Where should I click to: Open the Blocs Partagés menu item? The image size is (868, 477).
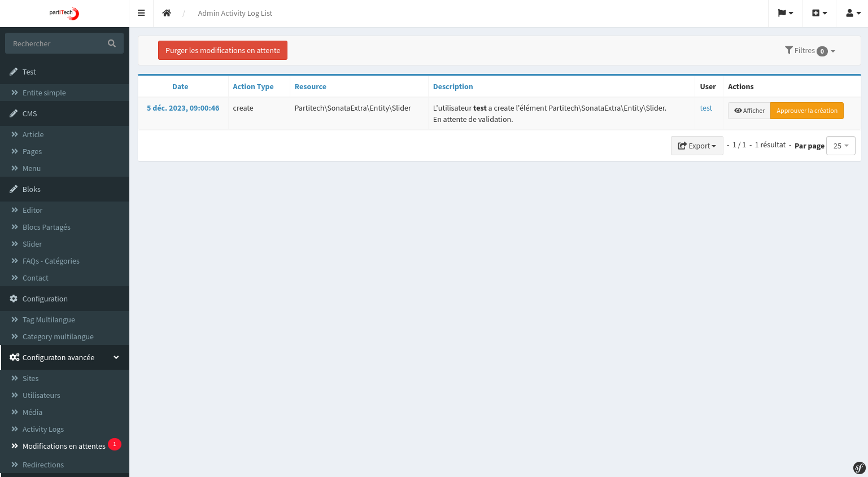46,227
